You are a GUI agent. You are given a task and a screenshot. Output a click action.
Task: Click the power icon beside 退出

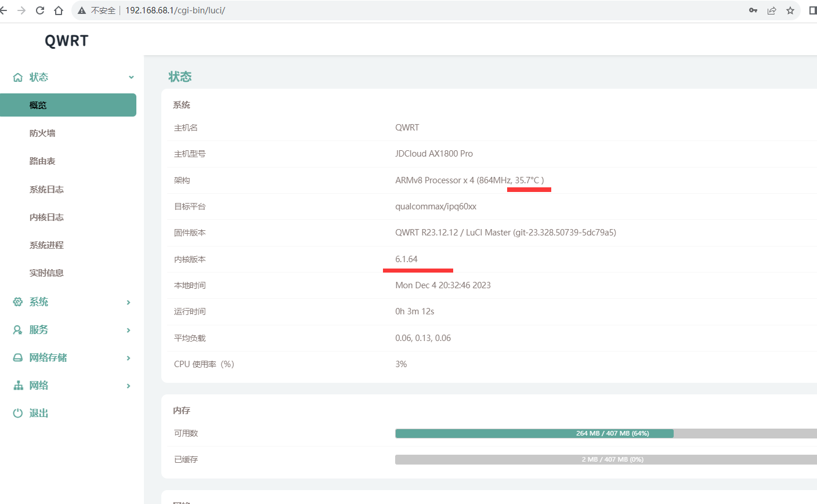point(18,413)
